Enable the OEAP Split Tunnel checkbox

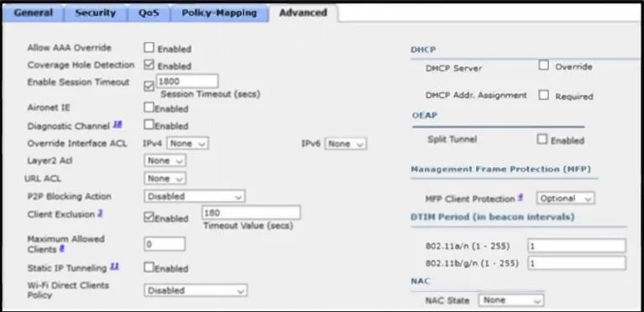click(542, 140)
